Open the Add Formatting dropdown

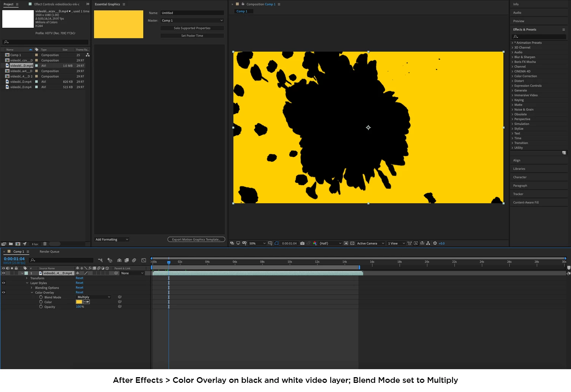point(112,239)
